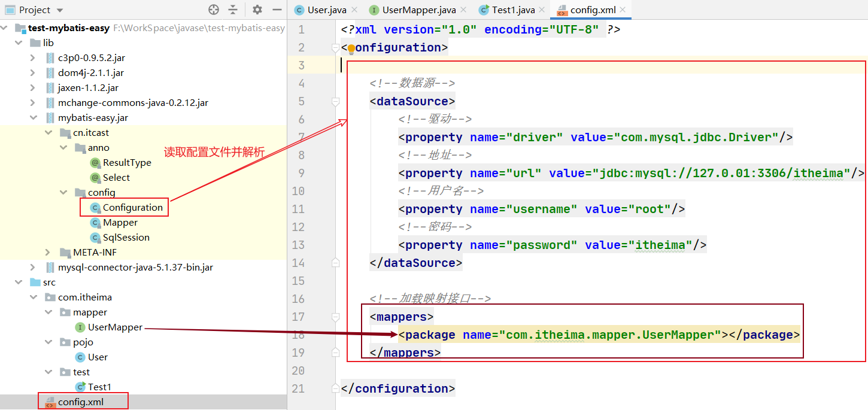Select the Mapper class in config package
Image resolution: width=868 pixels, height=410 pixels.
point(120,222)
